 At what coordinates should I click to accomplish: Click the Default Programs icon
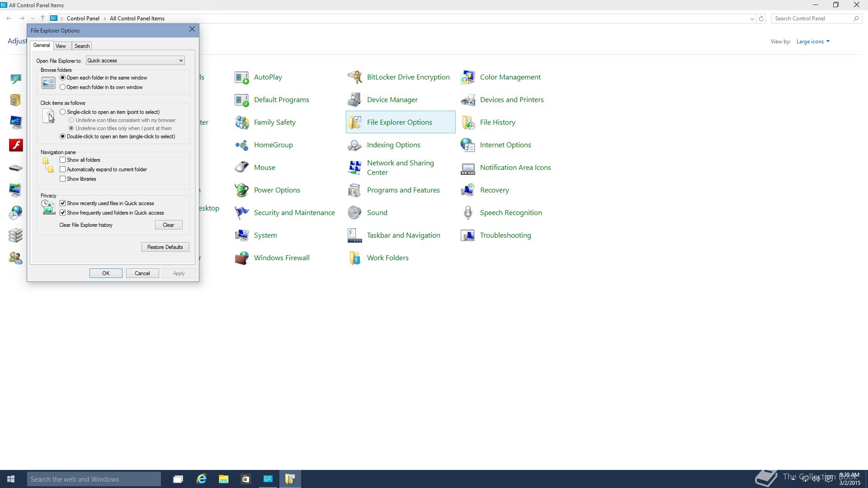(242, 100)
